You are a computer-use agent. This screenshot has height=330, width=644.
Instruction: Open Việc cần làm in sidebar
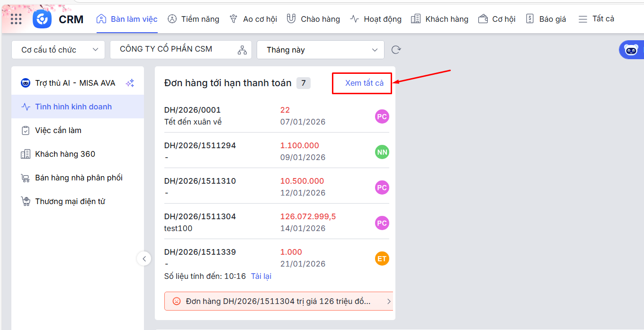78,130
